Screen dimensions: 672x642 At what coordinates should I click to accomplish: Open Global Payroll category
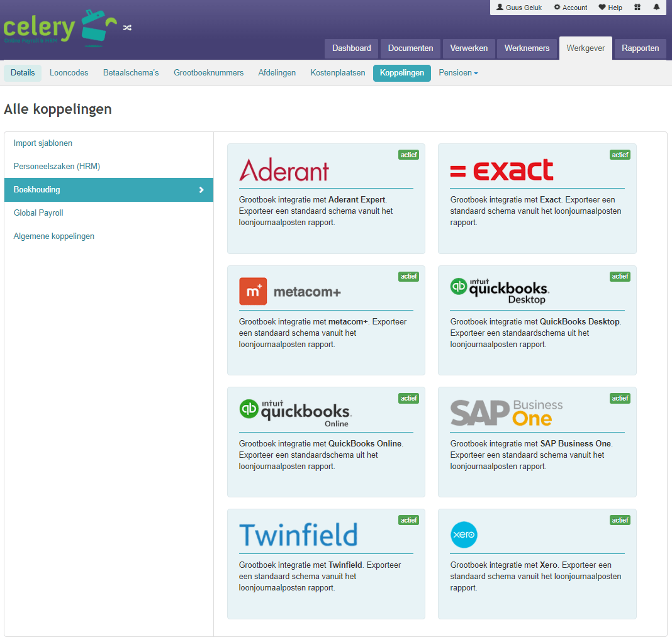[109, 213]
